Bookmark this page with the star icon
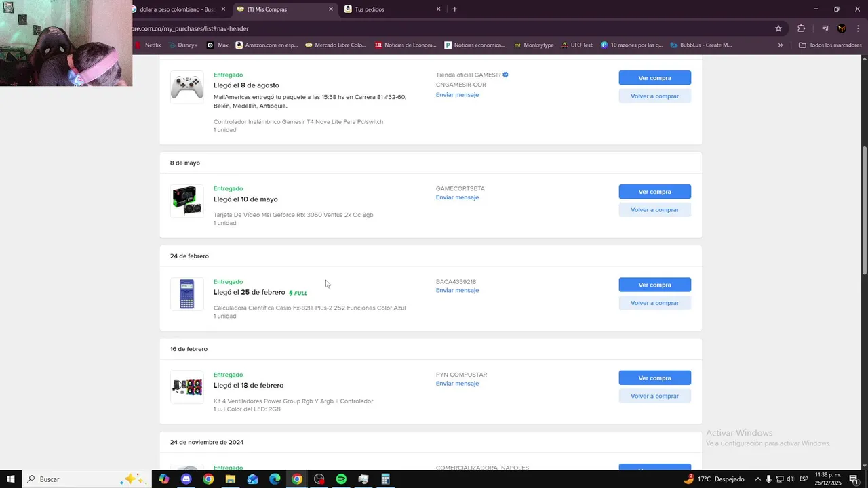This screenshot has height=488, width=868. click(x=778, y=28)
